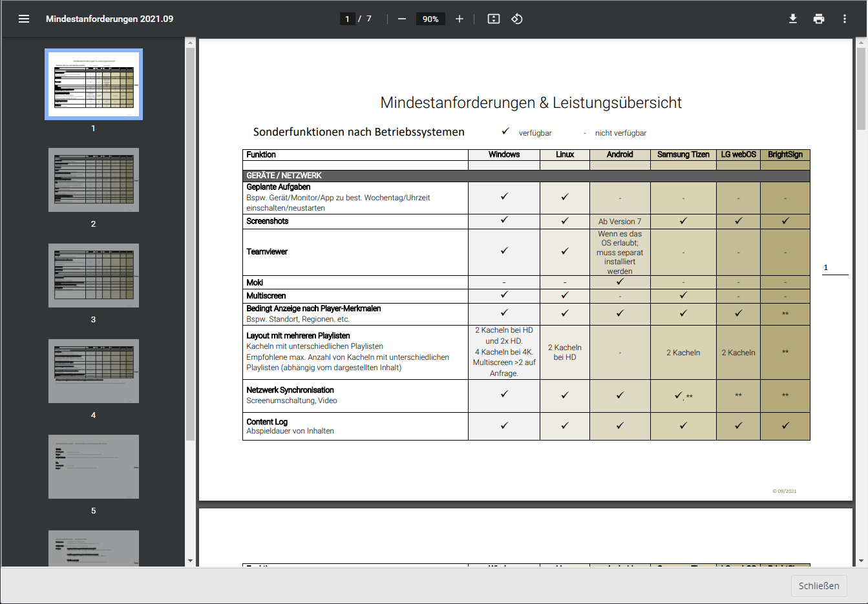Viewport: 868px width, 604px height.
Task: Jump to page 3 thumbnail
Action: pyautogui.click(x=94, y=275)
